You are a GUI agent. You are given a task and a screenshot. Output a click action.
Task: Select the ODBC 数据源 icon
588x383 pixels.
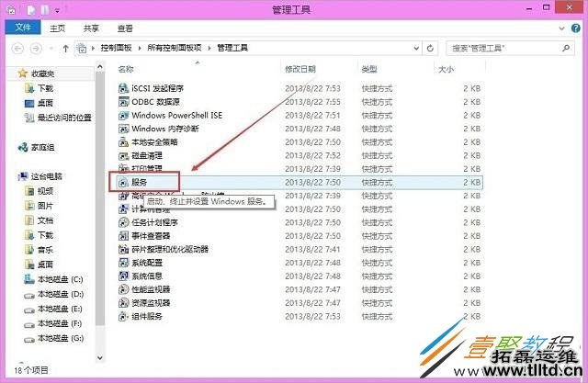(123, 102)
